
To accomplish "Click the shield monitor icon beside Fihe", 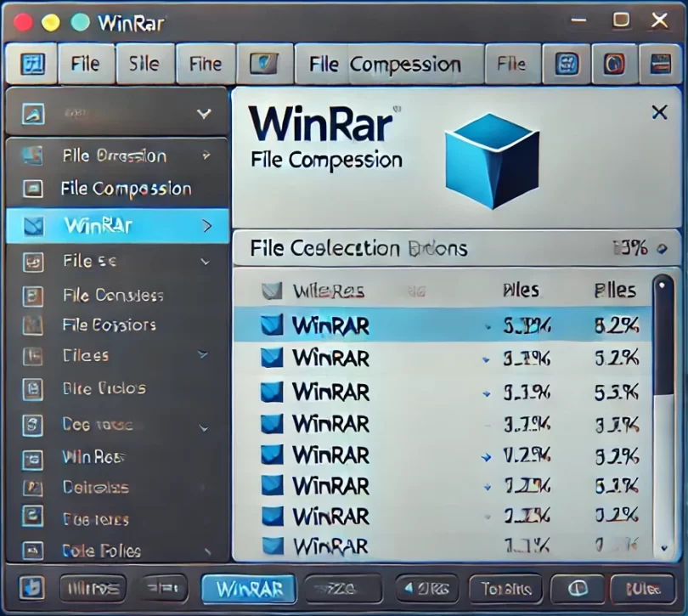I will (x=264, y=64).
